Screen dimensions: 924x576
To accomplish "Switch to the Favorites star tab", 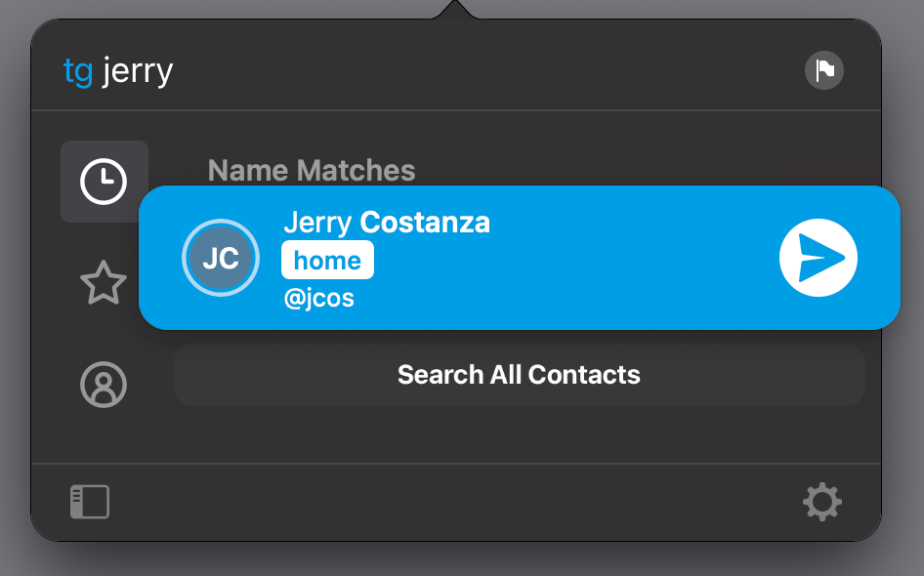I will pyautogui.click(x=104, y=283).
